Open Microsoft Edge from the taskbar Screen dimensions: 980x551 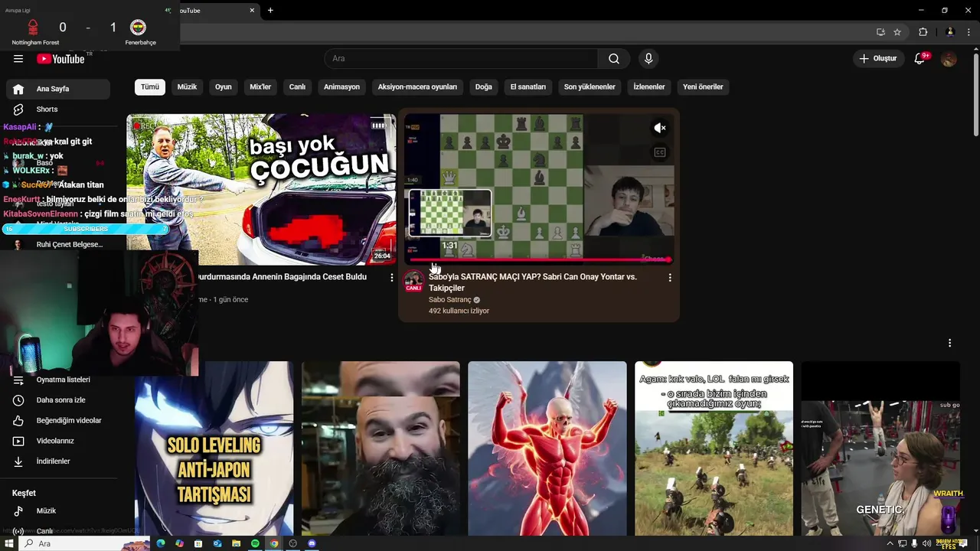point(161,543)
